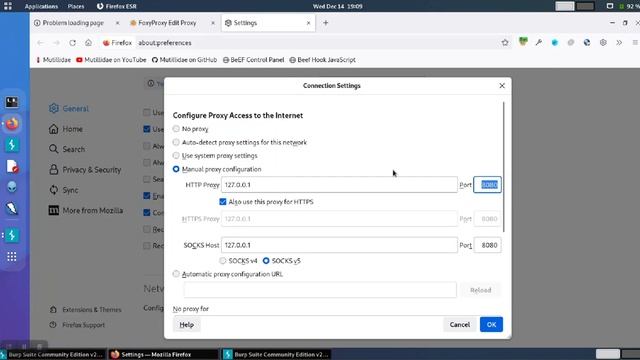Open Mutillidae on GitHub bookmark

(x=184, y=60)
